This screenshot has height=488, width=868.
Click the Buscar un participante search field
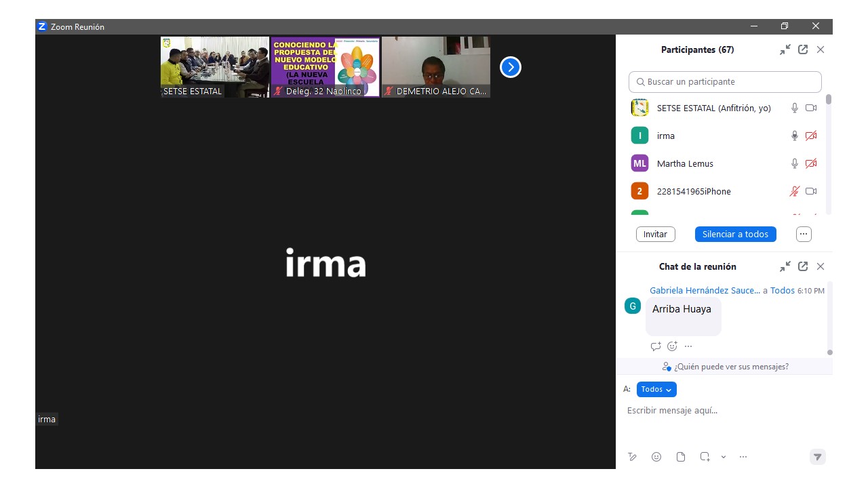click(x=725, y=81)
